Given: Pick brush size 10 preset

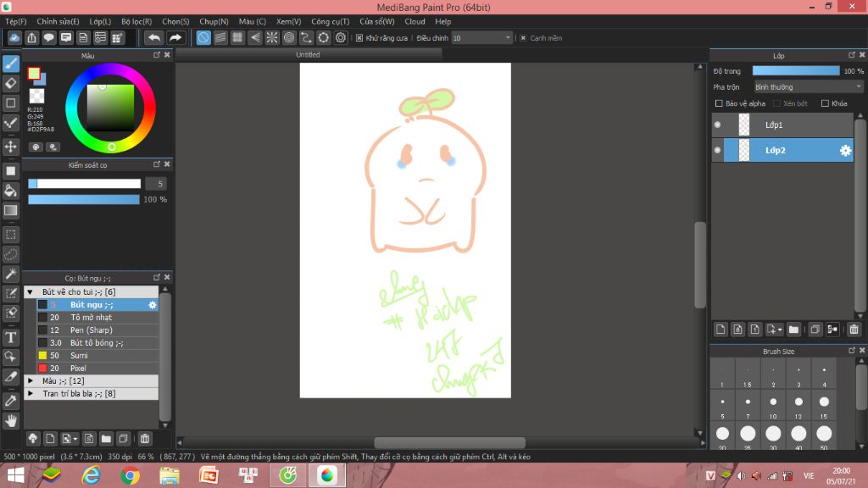Looking at the screenshot, I should pos(773,406).
